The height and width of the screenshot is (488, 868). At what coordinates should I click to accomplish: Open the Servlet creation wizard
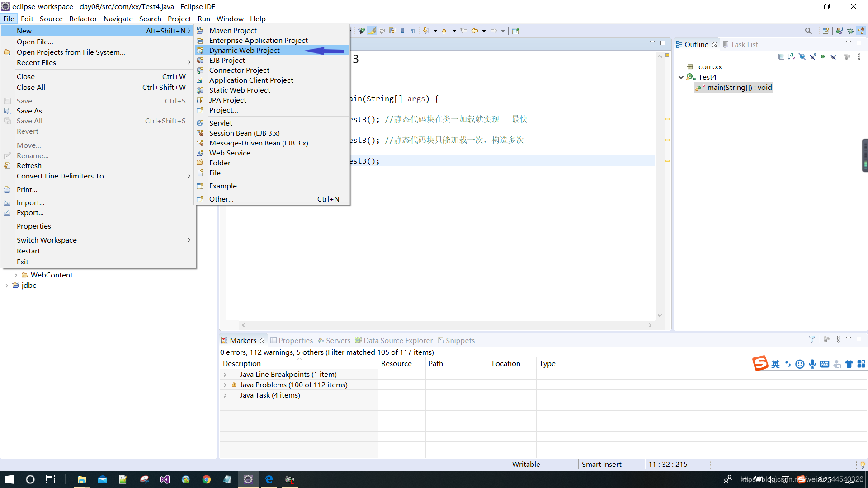tap(221, 123)
